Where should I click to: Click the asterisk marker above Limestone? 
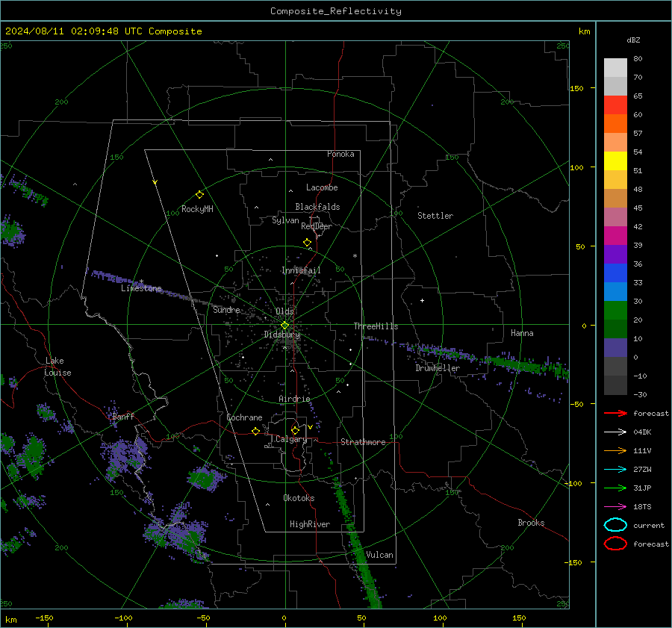tap(141, 282)
